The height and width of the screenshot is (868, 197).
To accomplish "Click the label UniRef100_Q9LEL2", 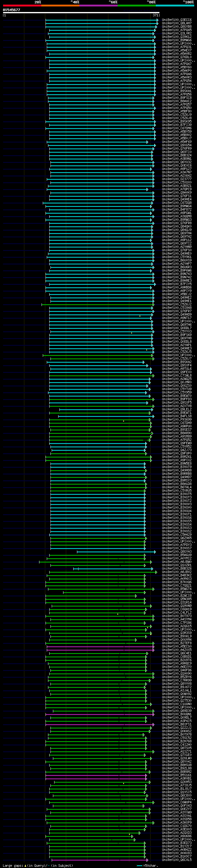I will tap(177, 410).
